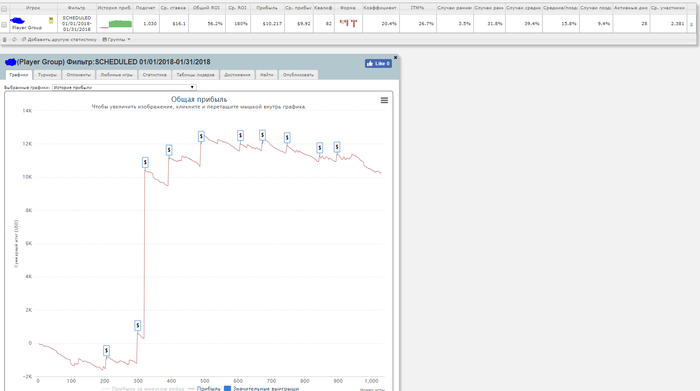Open the 'Группы' dropdown

click(117, 40)
